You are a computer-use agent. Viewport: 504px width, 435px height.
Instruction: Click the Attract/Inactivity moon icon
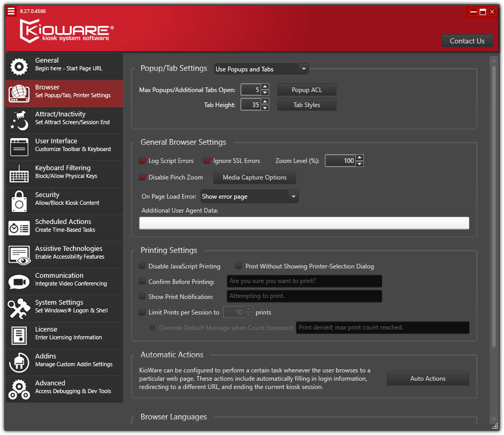pyautogui.click(x=19, y=120)
